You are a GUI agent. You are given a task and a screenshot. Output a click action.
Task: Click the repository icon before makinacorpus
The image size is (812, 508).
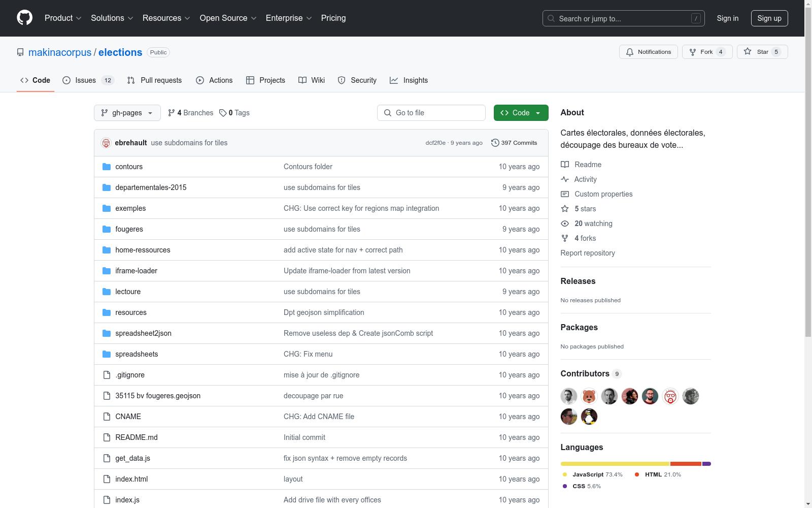pyautogui.click(x=20, y=52)
